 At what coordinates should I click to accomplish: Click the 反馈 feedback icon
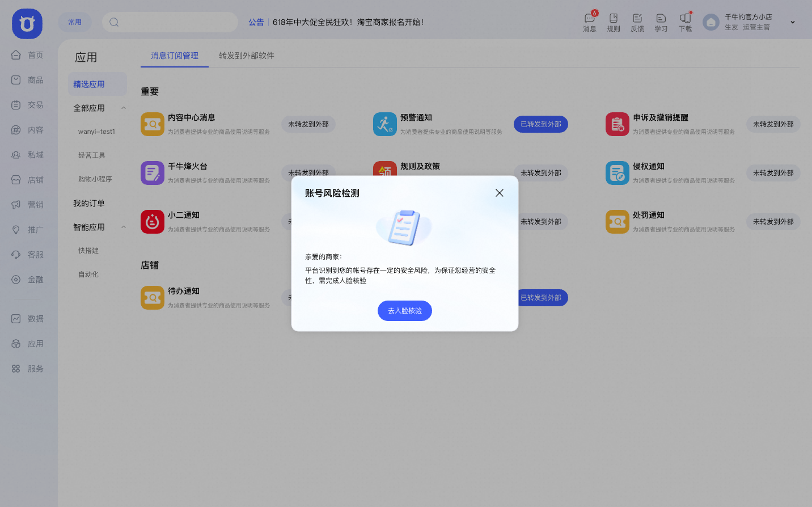click(x=637, y=22)
